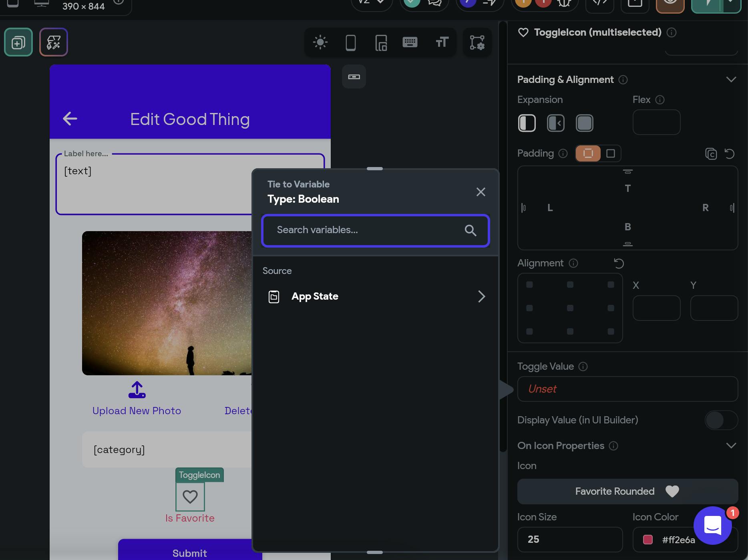Close the Tie to Variable popup
This screenshot has width=748, height=560.
pyautogui.click(x=481, y=192)
